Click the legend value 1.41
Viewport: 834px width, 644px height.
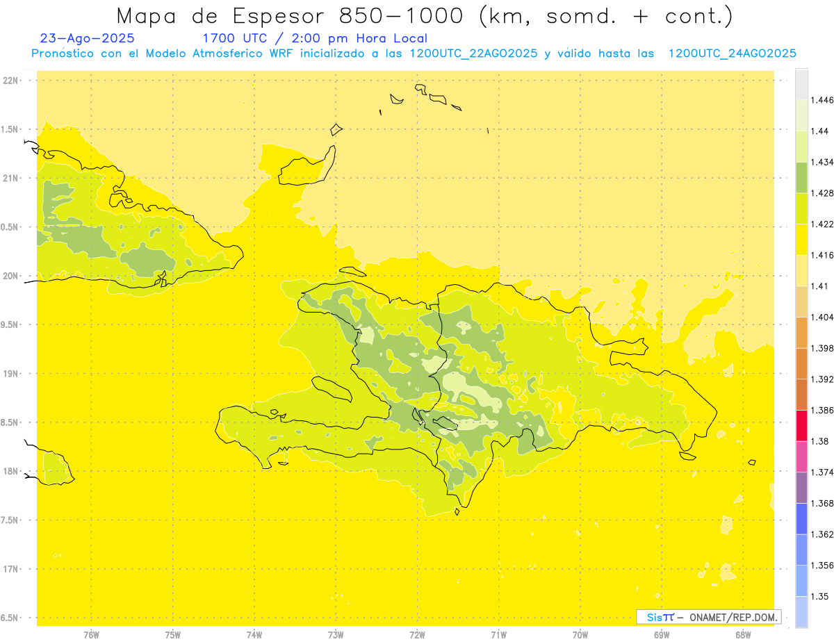[x=819, y=286]
